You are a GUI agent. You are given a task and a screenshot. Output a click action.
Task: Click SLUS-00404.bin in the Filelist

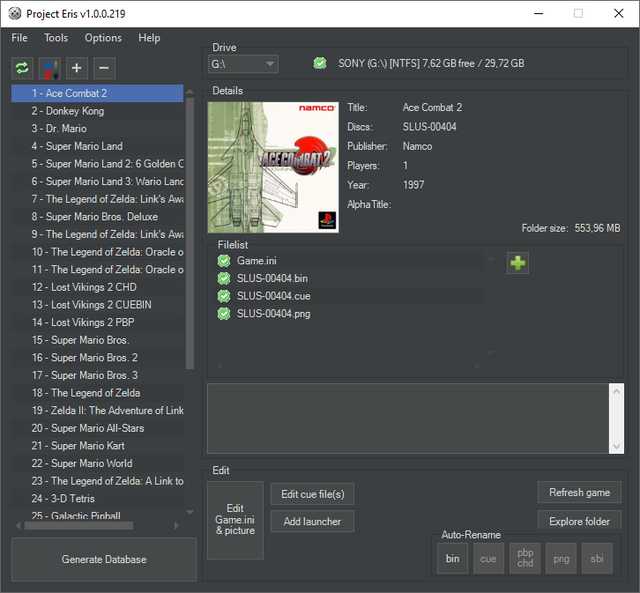272,278
